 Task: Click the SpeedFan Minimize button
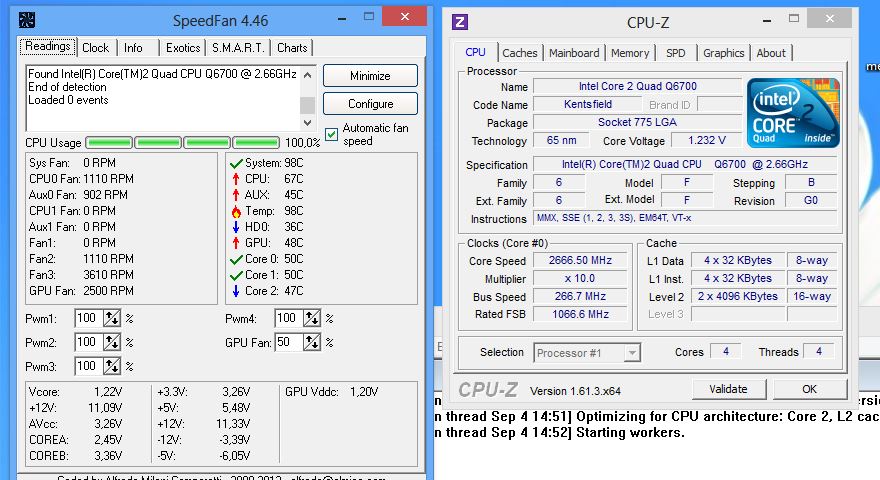(x=370, y=76)
